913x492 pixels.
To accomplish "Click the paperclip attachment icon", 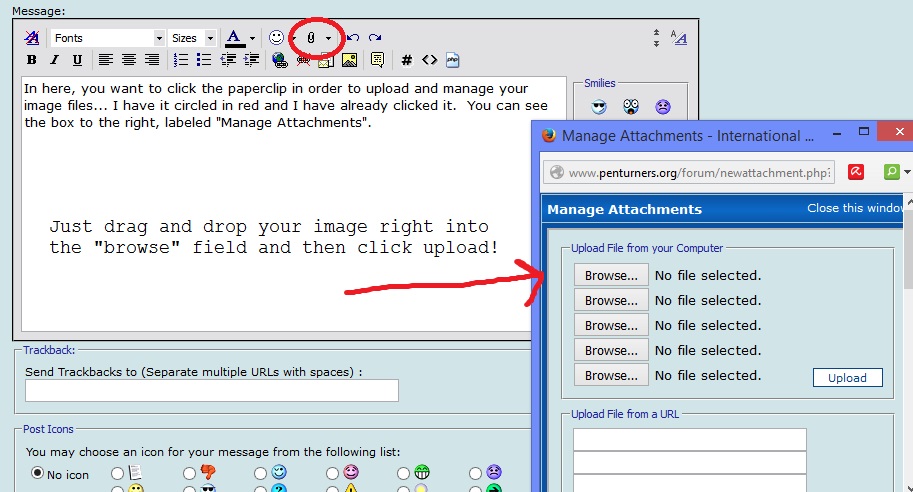I will [311, 38].
